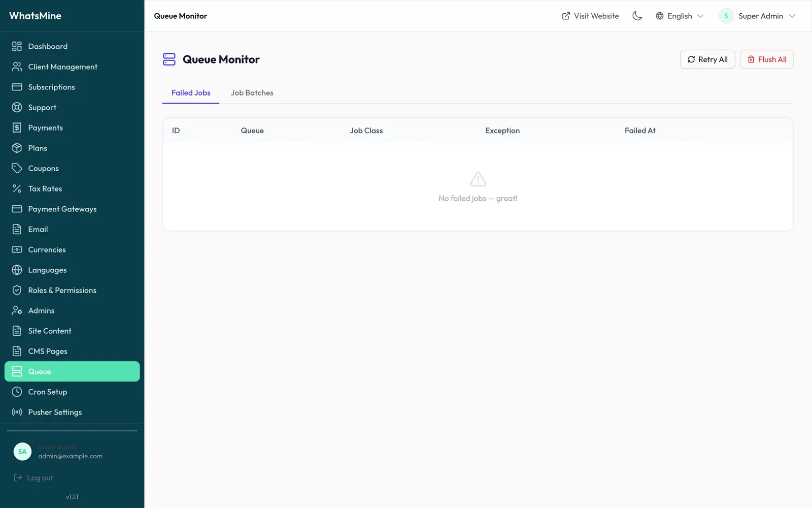The width and height of the screenshot is (812, 508).
Task: Open the Support lifebuoy icon
Action: click(17, 107)
